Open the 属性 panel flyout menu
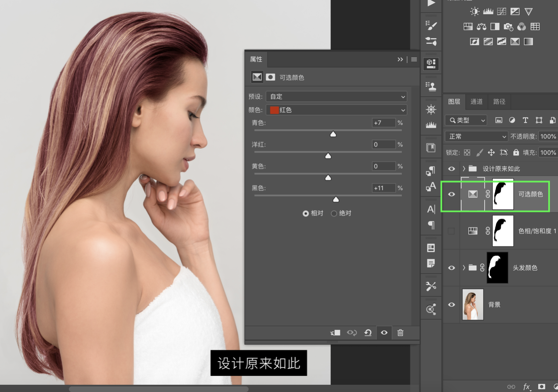 click(414, 59)
